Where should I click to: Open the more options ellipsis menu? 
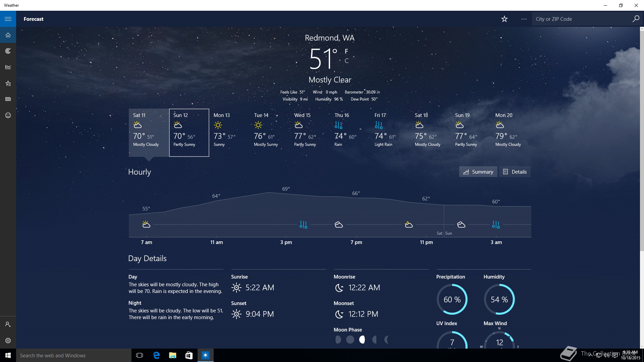[524, 19]
